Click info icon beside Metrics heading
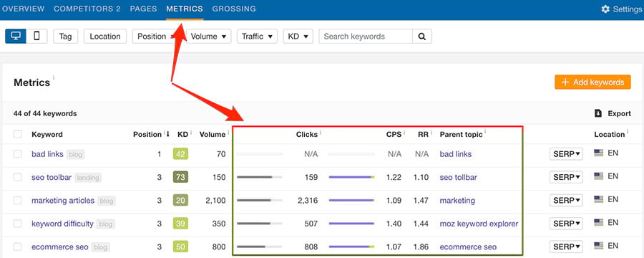Image resolution: width=644 pixels, height=258 pixels. (x=54, y=77)
